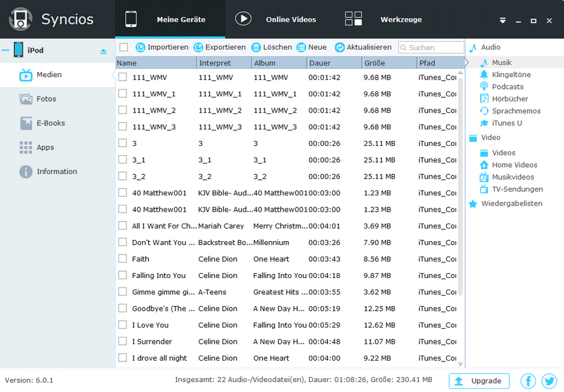Collapse the right category panel arrow
Screen dimensions: 564x392
(466, 63)
